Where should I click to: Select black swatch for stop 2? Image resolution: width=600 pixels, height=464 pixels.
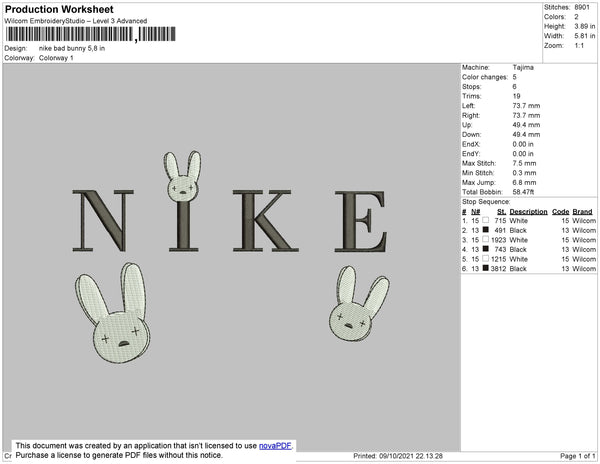tap(485, 230)
